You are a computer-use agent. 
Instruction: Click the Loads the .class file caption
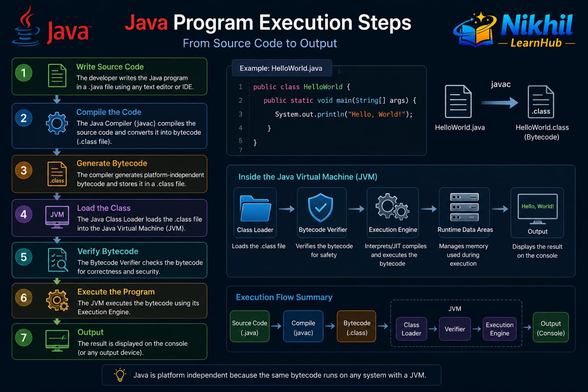tap(259, 246)
